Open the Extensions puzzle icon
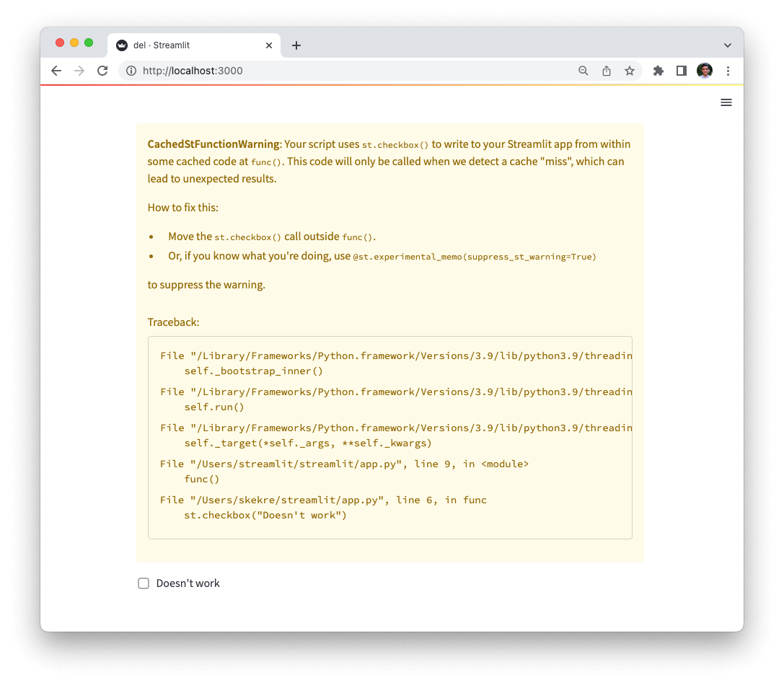This screenshot has height=685, width=784. tap(658, 71)
